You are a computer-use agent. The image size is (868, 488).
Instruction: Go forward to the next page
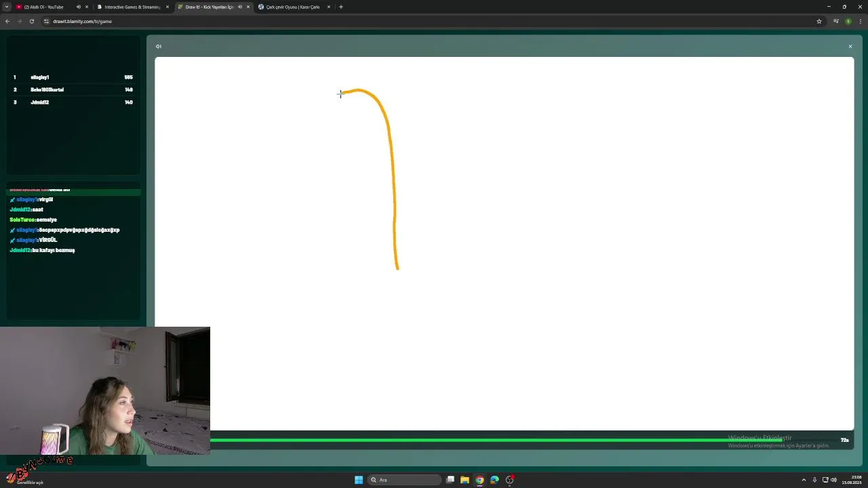pyautogui.click(x=19, y=21)
